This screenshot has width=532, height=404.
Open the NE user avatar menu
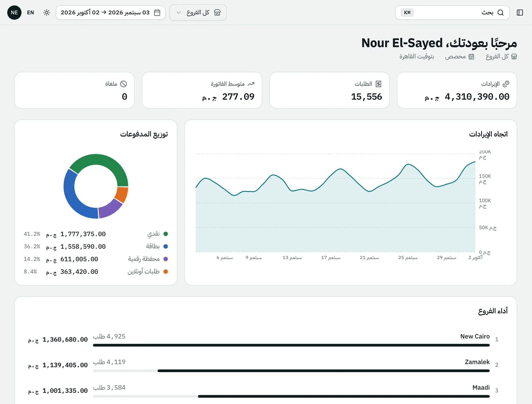tap(14, 13)
